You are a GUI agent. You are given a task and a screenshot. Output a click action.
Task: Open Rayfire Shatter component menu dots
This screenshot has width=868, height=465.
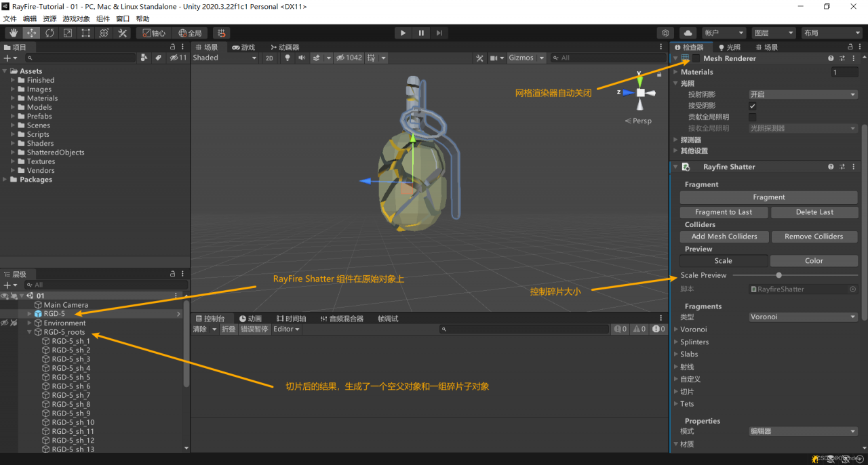[853, 167]
